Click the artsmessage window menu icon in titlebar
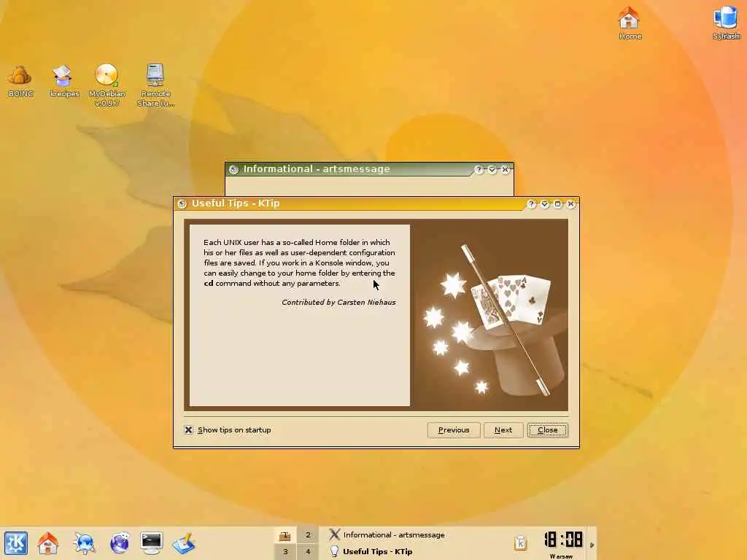Viewport: 747px width, 560px height. click(x=233, y=169)
